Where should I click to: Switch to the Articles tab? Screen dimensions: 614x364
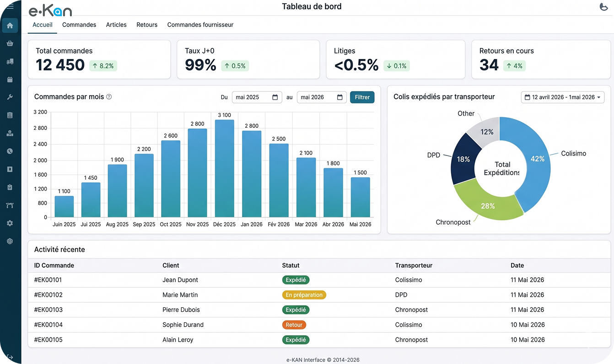116,25
